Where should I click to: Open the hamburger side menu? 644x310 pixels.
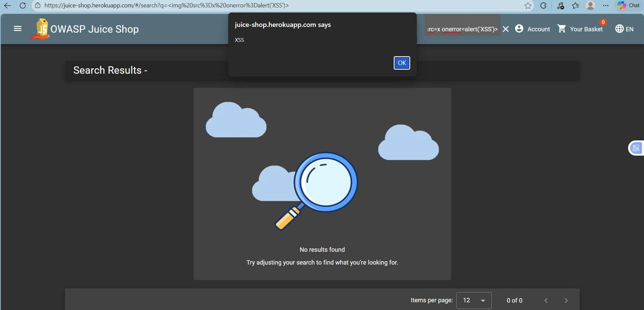pos(18,29)
